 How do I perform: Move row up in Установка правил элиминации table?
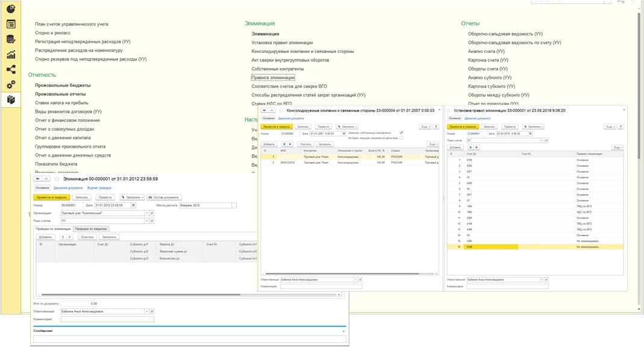(x=470, y=147)
